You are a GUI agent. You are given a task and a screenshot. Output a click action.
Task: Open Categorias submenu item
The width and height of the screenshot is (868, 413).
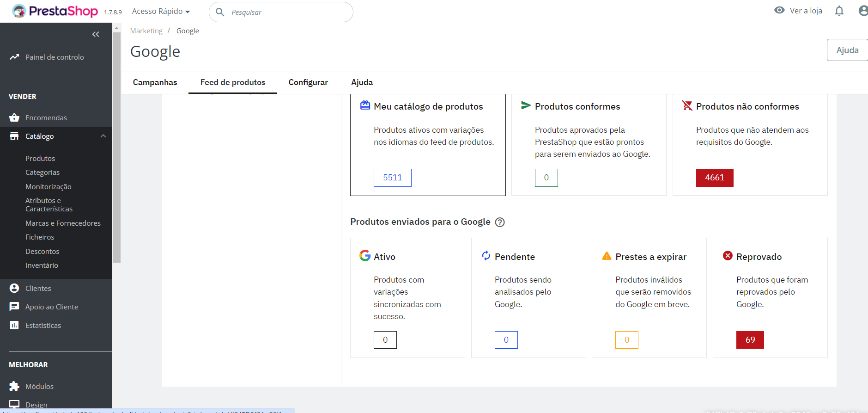click(42, 172)
